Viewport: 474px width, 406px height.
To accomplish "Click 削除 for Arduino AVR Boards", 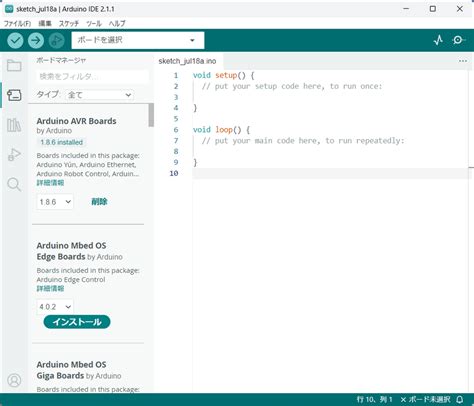I will pyautogui.click(x=99, y=202).
